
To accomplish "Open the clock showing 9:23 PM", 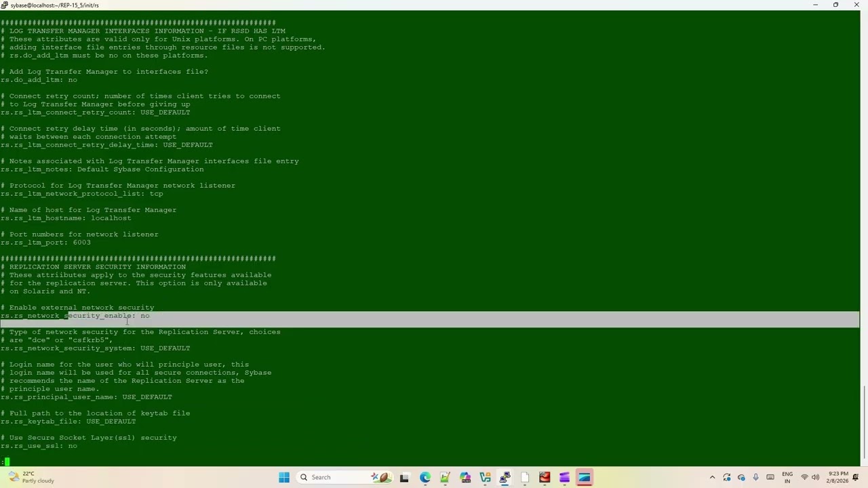I will tap(837, 477).
